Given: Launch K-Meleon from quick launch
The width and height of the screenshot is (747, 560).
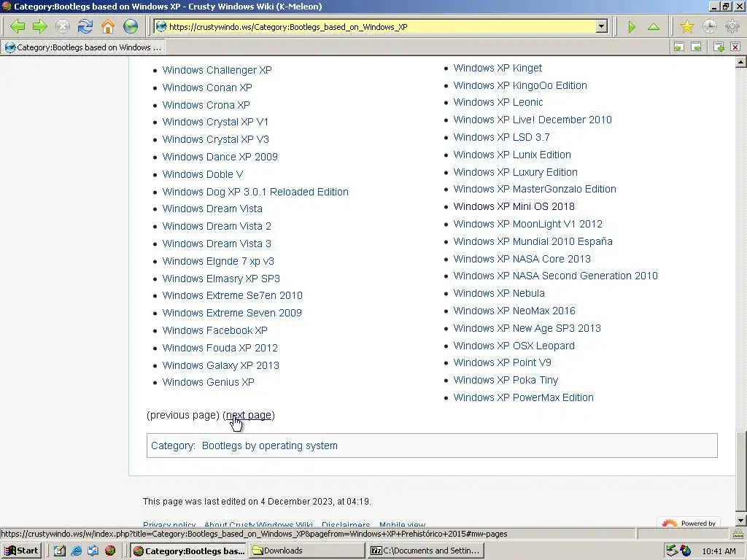Looking at the screenshot, I should click(110, 551).
